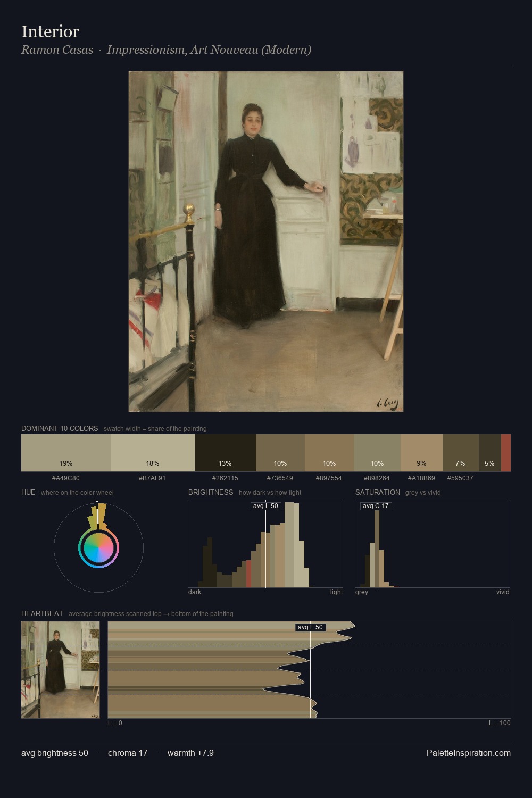Select the 10% swatch #736549
This screenshot has height=798, width=532.
tap(280, 453)
